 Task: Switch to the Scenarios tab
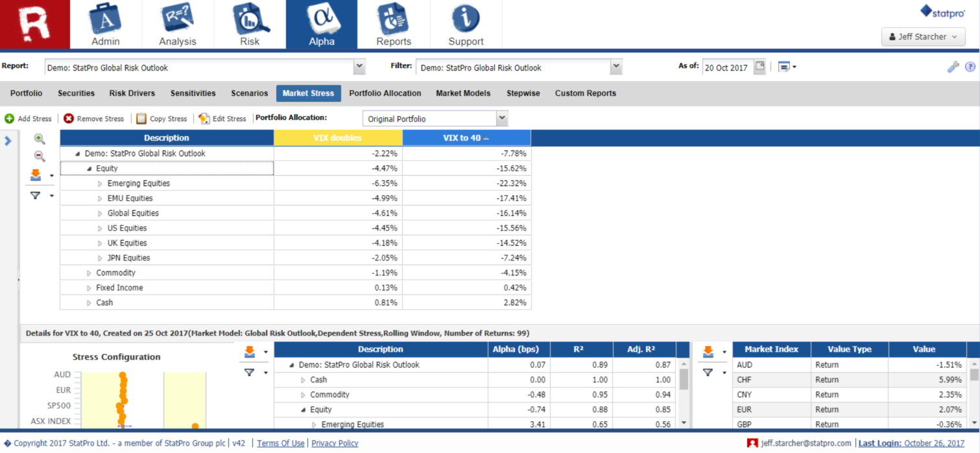tap(249, 93)
